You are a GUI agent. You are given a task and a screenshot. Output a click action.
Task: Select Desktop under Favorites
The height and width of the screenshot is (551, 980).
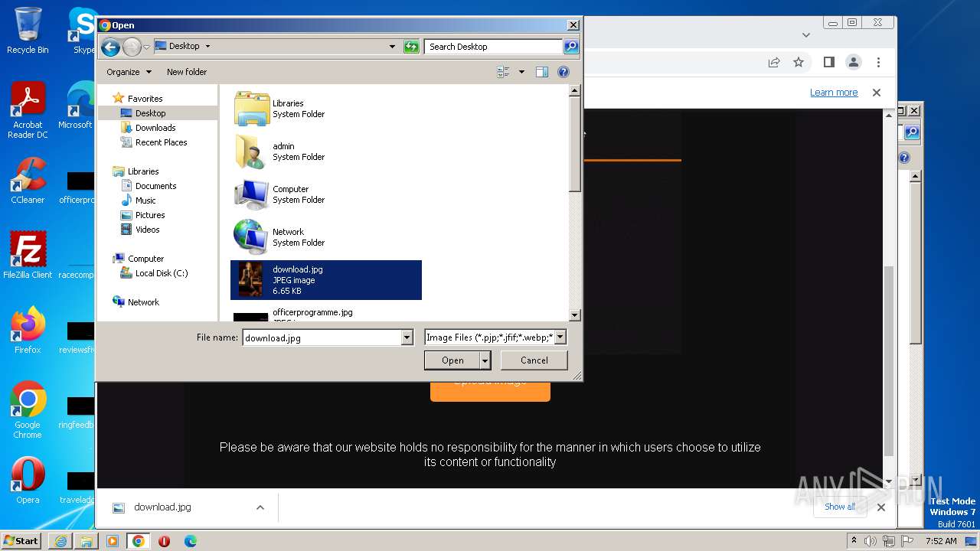150,113
